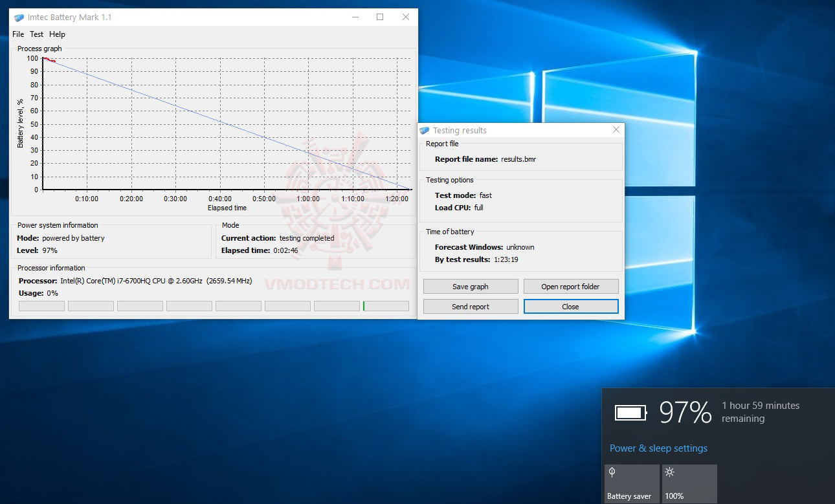The height and width of the screenshot is (504, 835).
Task: Click the 100% brightness tile
Action: coord(689,484)
